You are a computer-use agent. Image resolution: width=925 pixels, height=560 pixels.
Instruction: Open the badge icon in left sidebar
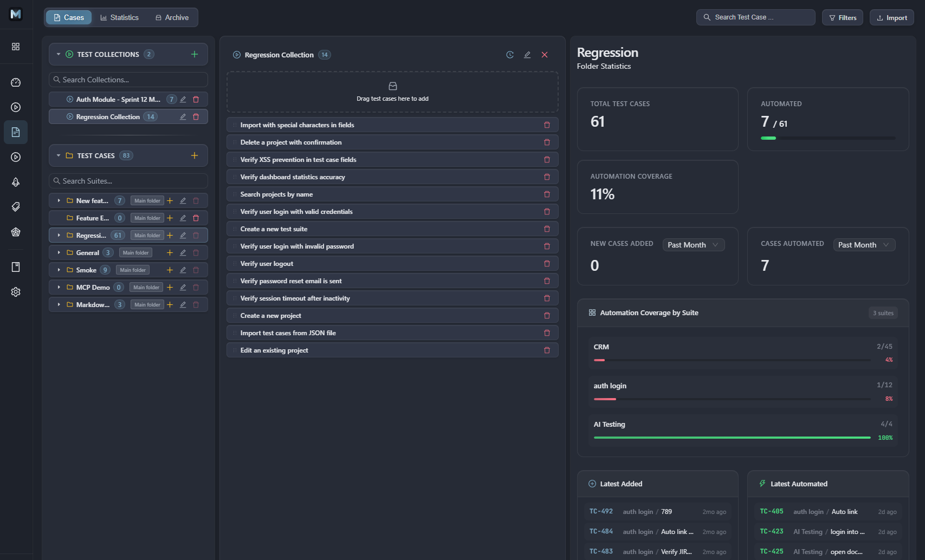tap(16, 232)
